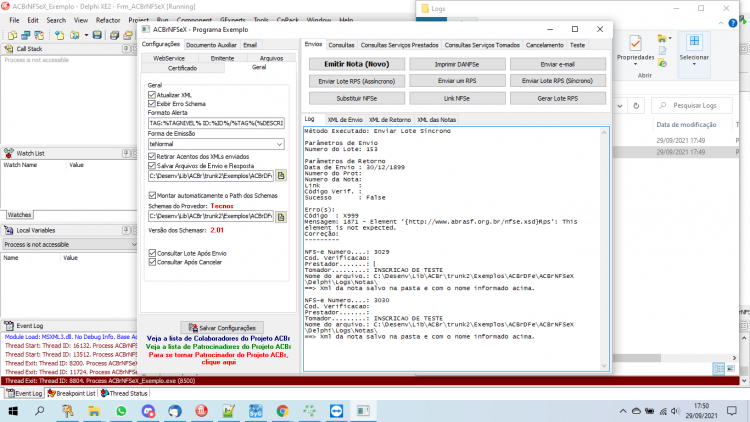750x422 pixels.
Task: Toggle Montar automaticamente o Path dos Schemas
Action: (152, 195)
